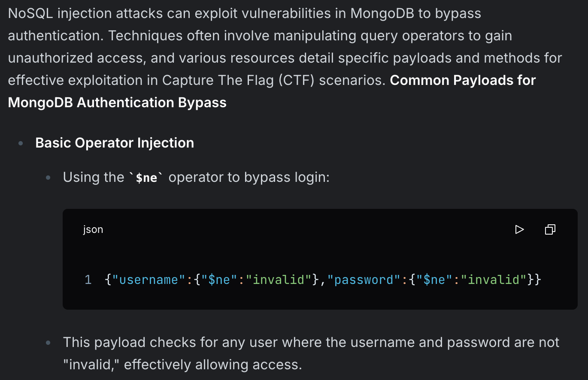Click line number 1 in code block
This screenshot has height=380, width=588.
88,280
